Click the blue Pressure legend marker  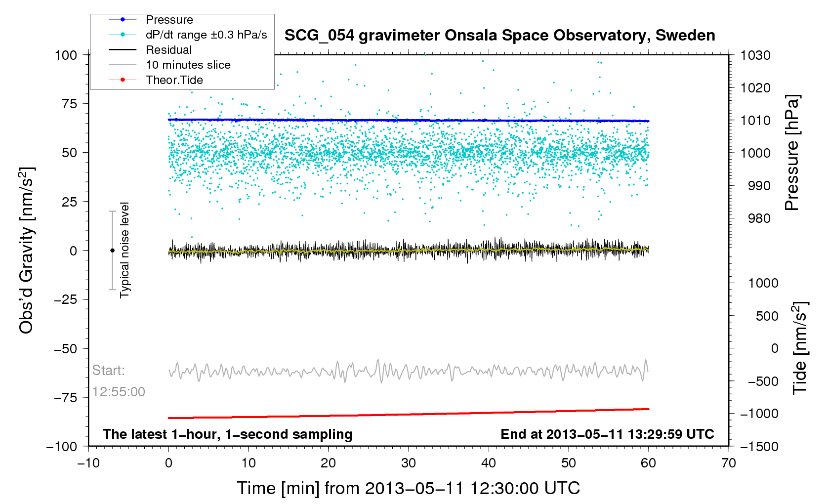(123, 20)
